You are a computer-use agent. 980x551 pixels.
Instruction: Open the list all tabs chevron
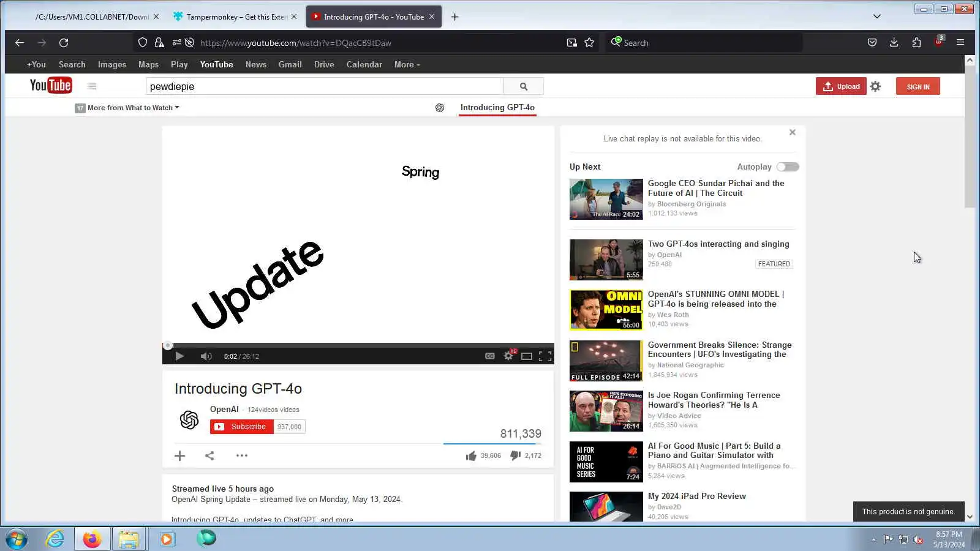click(x=877, y=17)
